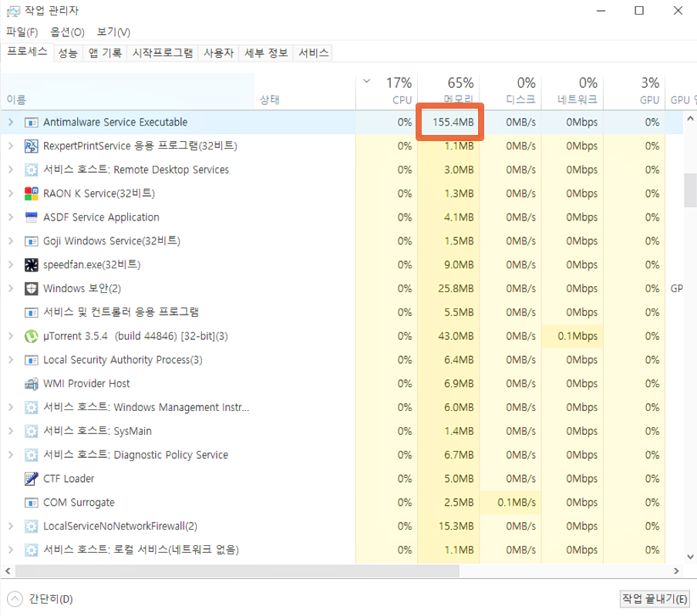Image resolution: width=697 pixels, height=616 pixels.
Task: Open the 파일(F) menu
Action: click(x=22, y=32)
